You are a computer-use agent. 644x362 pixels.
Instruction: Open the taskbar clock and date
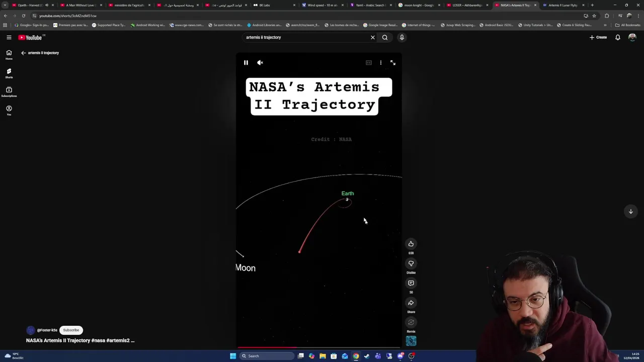click(632, 356)
